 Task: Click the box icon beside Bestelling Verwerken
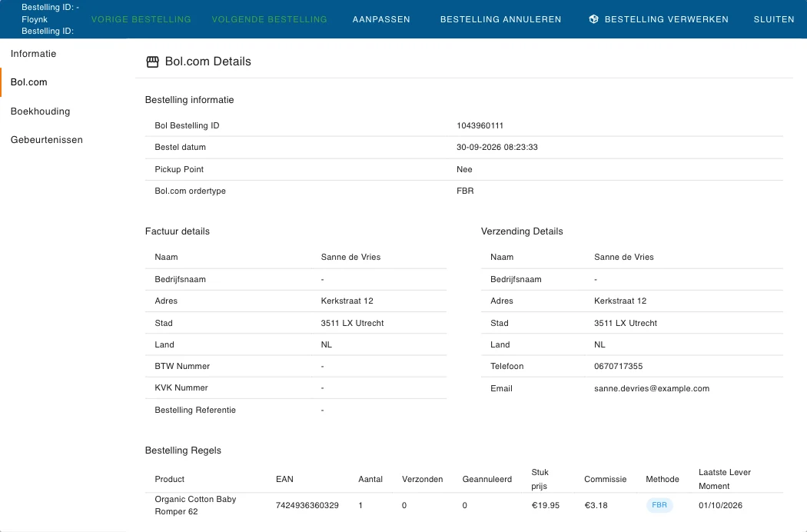pyautogui.click(x=593, y=19)
